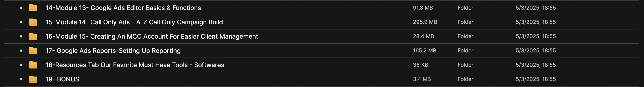The image size is (644, 87).
Task: Open the 19- BONUS folder name
Action: (x=62, y=79)
